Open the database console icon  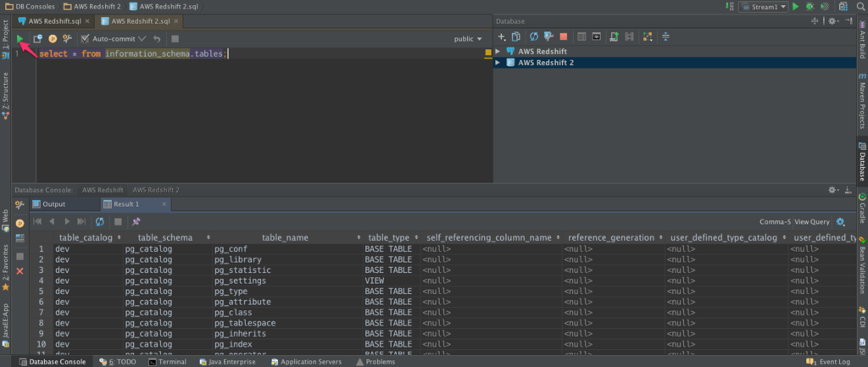coord(596,36)
